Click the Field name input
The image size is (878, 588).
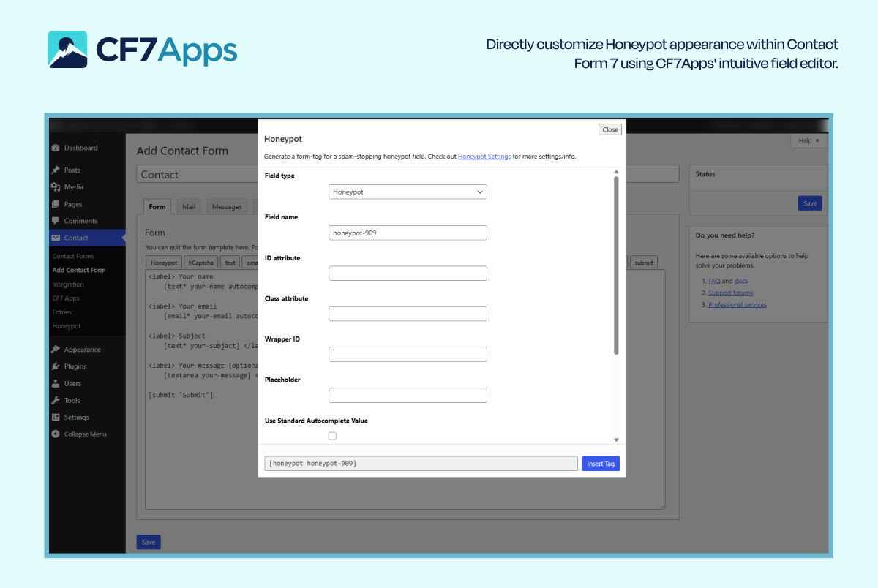(x=408, y=233)
